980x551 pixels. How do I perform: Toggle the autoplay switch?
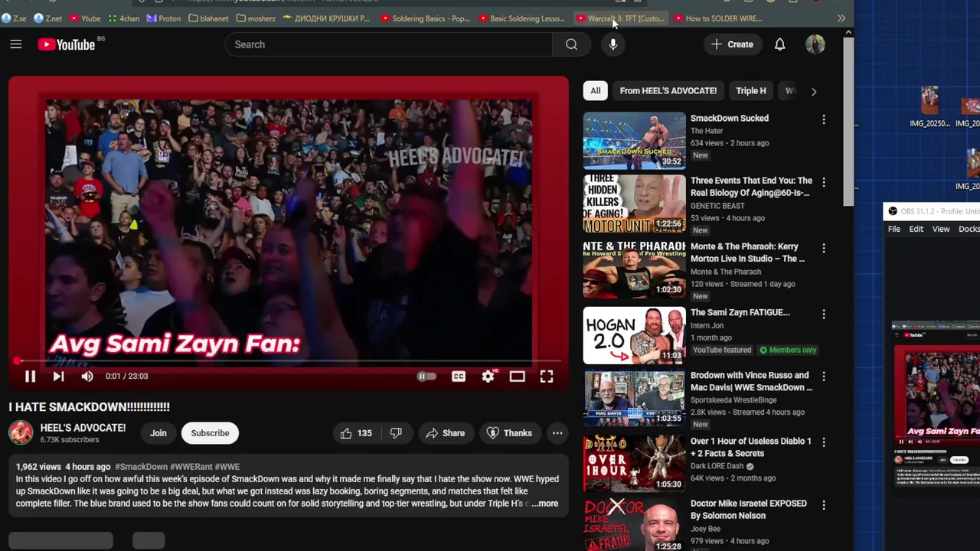[x=426, y=376]
